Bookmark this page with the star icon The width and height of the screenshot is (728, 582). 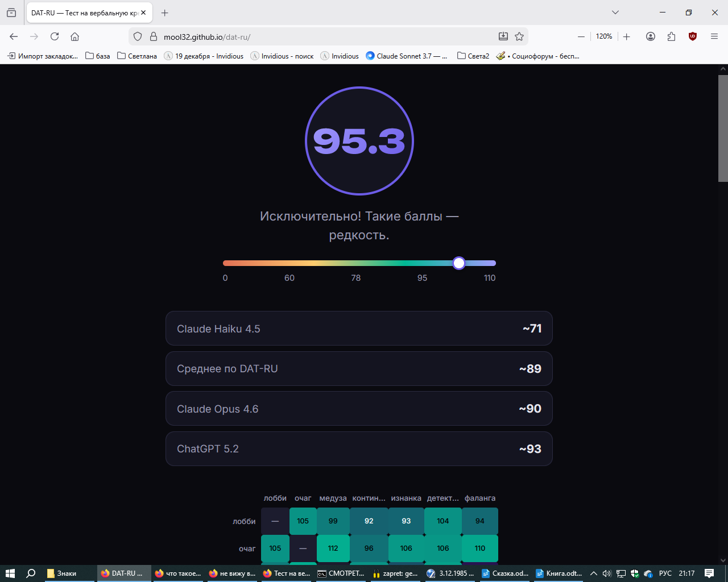point(519,36)
